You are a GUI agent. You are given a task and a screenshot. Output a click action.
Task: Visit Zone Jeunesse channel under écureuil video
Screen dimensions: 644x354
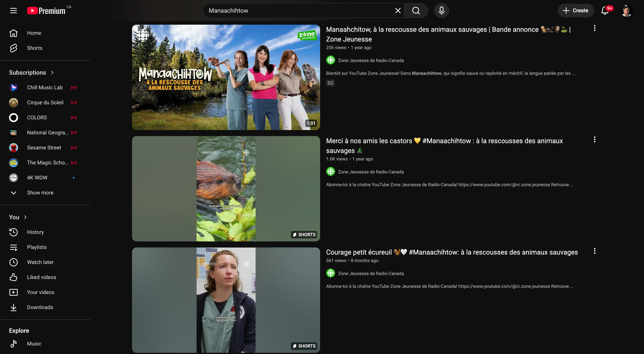coord(371,273)
